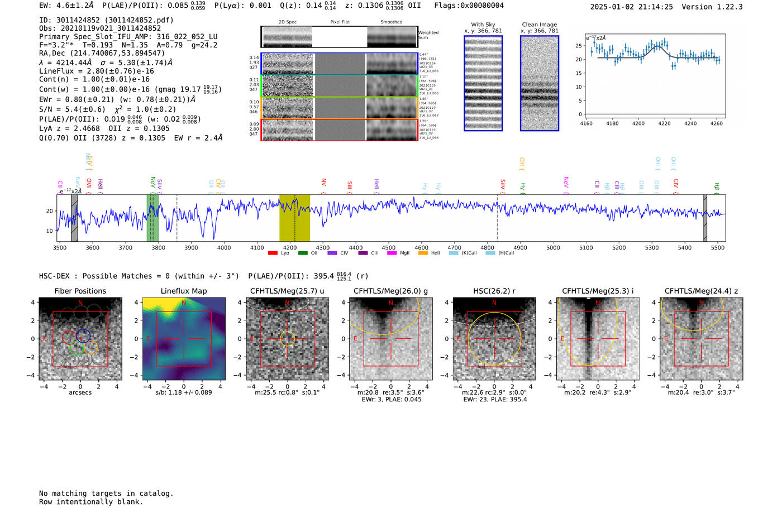Click the green Hβ label at spectrum end
Image resolution: width=782 pixels, height=532 pixels.
click(717, 188)
